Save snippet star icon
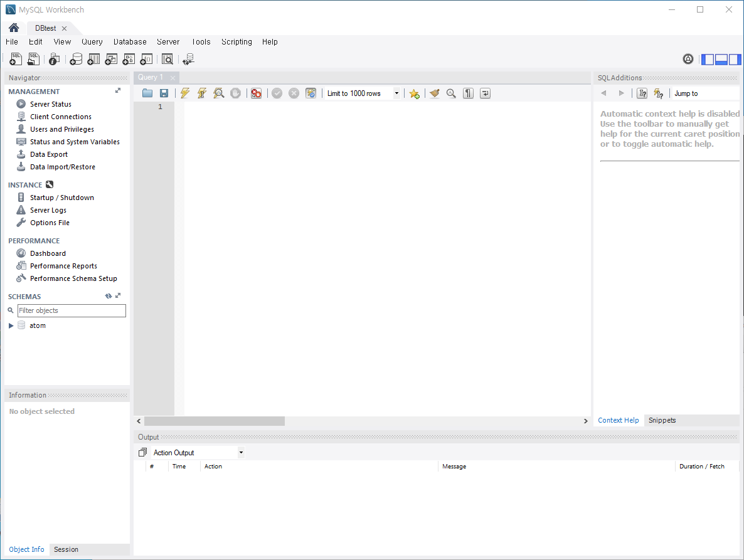 point(414,93)
